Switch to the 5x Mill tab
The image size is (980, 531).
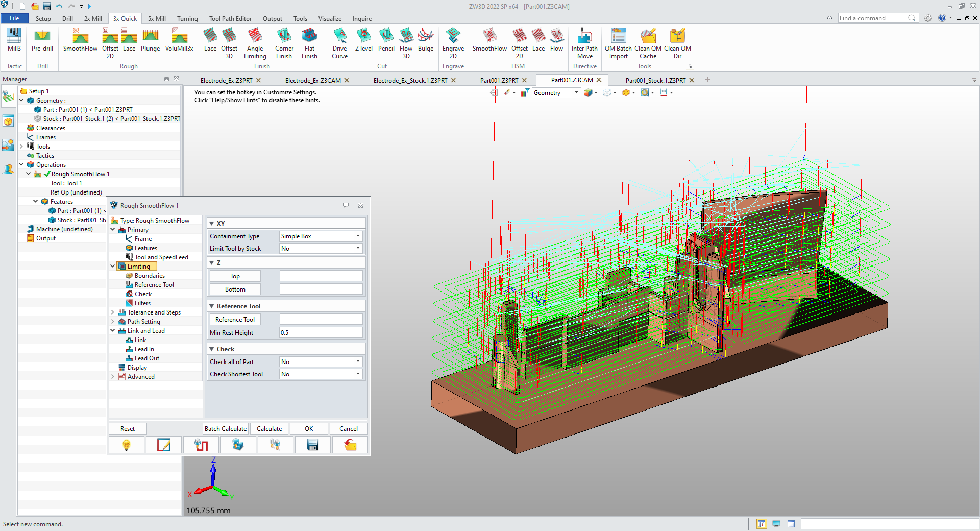pos(157,19)
